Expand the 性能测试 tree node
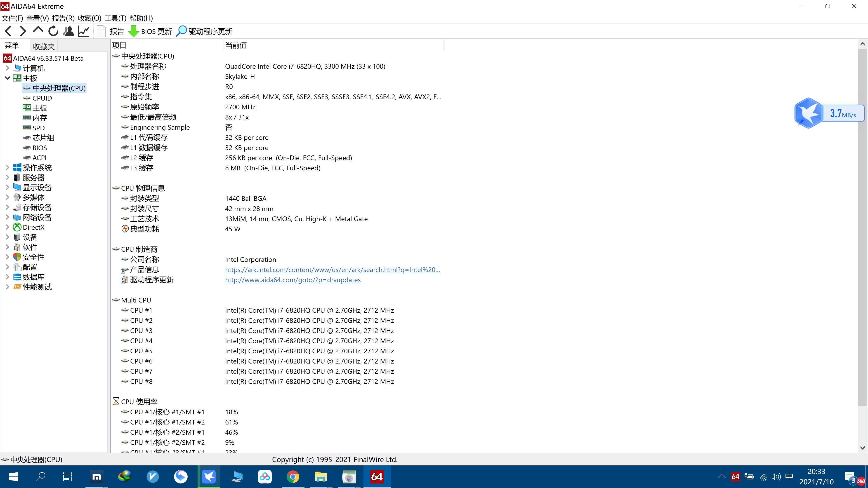Viewport: 868px width, 488px height. 7,287
